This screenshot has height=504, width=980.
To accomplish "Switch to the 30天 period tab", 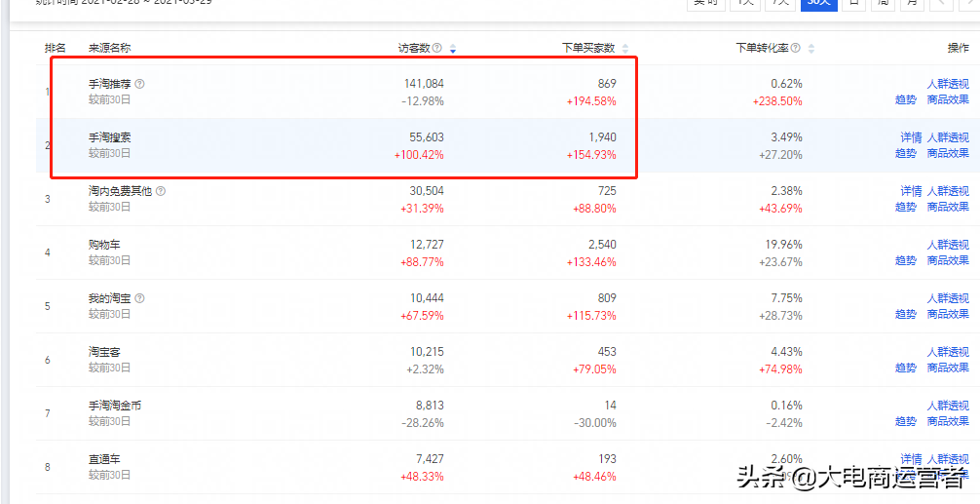I will tap(818, 3).
